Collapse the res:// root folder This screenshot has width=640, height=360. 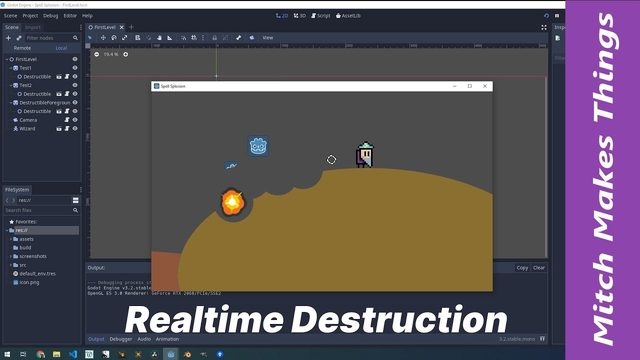(7, 230)
